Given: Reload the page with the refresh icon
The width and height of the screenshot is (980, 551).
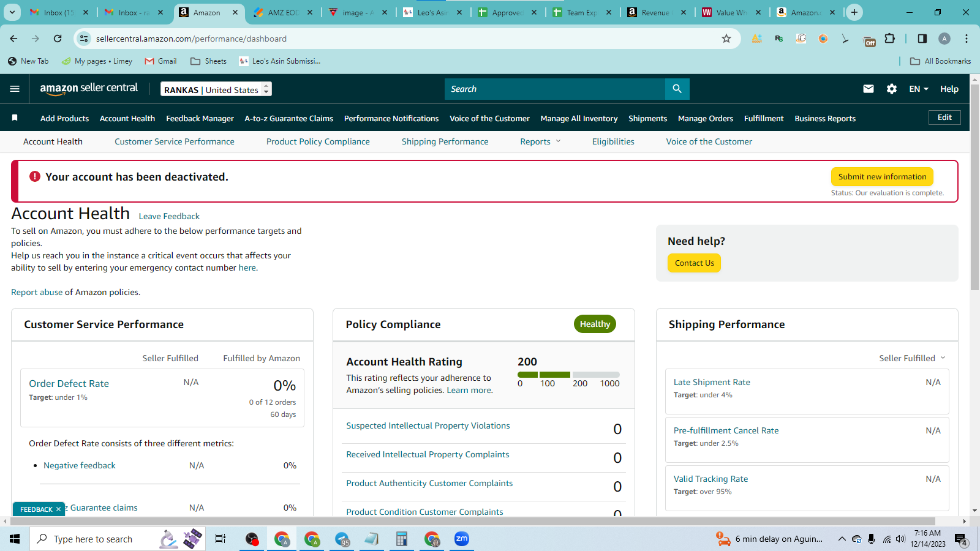Looking at the screenshot, I should coord(58,39).
